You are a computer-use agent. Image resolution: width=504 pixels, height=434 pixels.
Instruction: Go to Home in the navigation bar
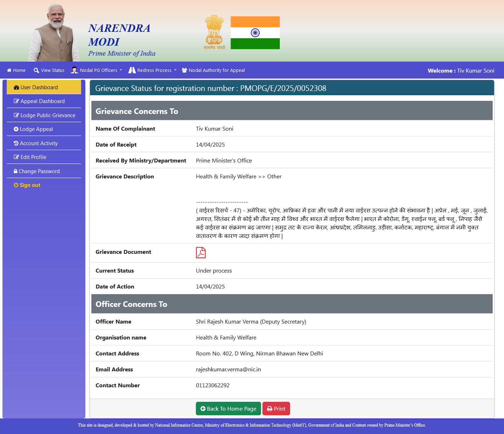(x=16, y=70)
